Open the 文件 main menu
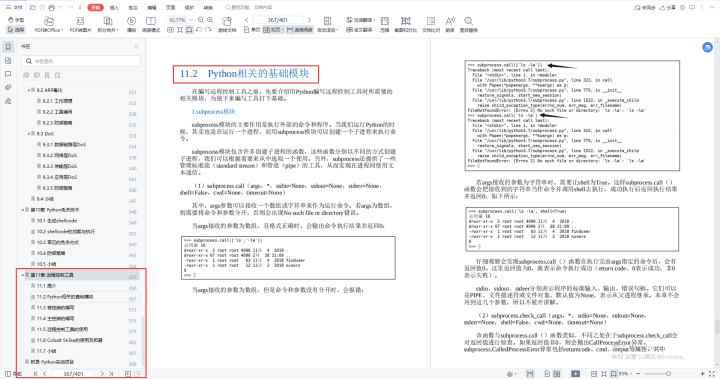 click(14, 7)
